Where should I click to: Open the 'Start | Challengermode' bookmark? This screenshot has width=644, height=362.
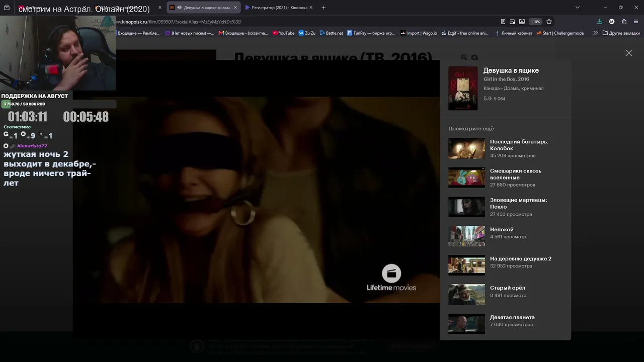tap(560, 33)
